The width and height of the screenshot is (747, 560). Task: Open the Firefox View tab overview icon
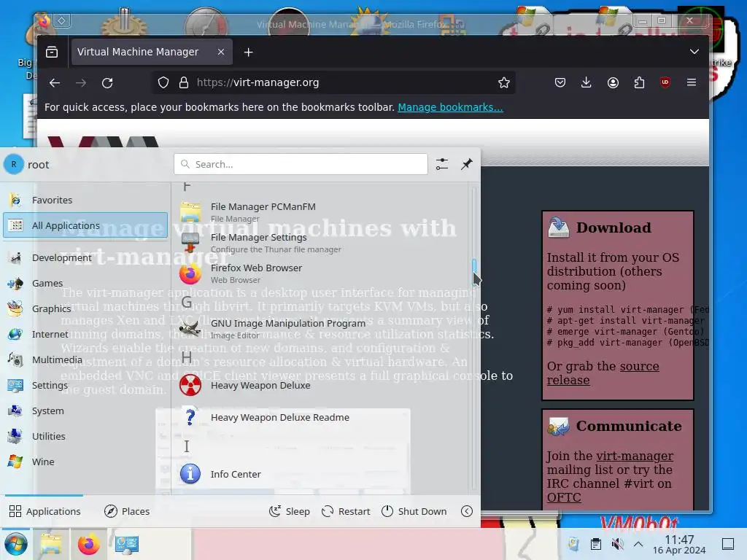pos(52,52)
